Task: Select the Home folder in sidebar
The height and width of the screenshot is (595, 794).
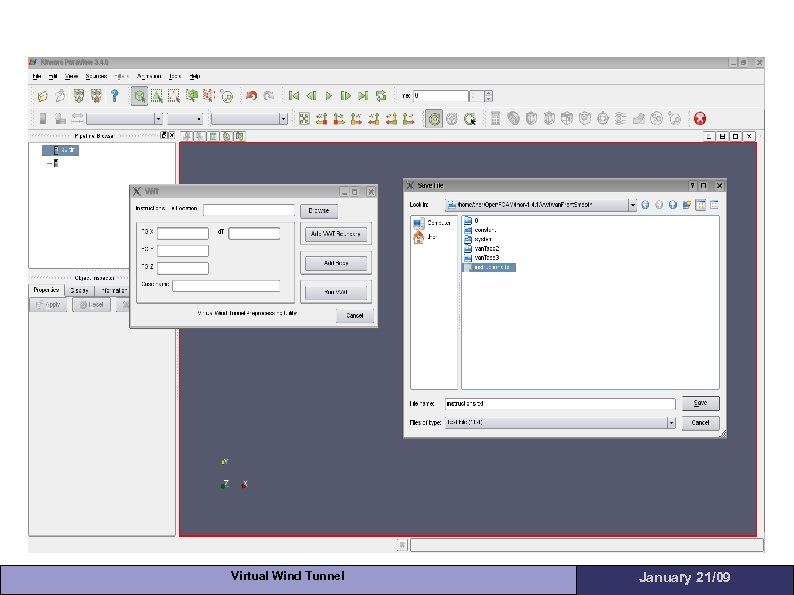Action: coord(425,237)
